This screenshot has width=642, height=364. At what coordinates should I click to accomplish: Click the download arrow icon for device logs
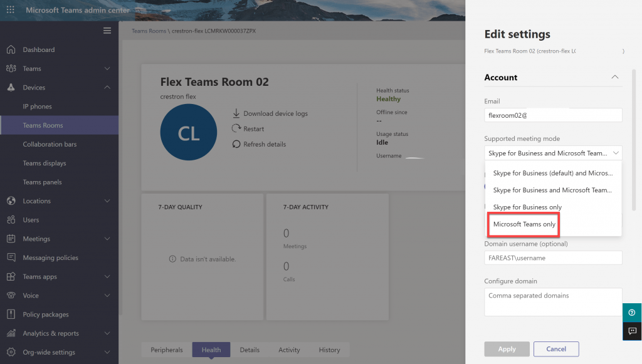tap(236, 113)
